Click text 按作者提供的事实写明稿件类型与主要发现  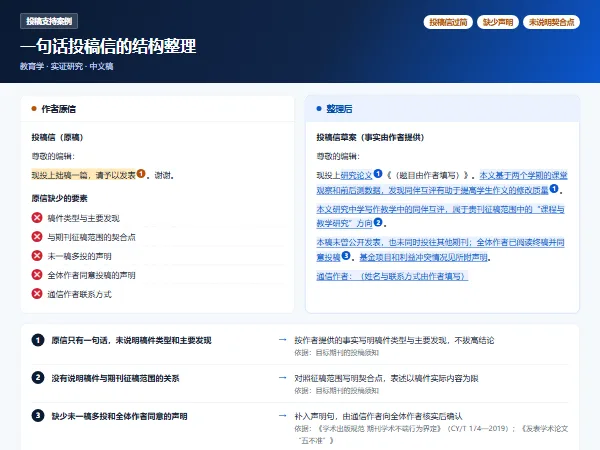(x=370, y=340)
